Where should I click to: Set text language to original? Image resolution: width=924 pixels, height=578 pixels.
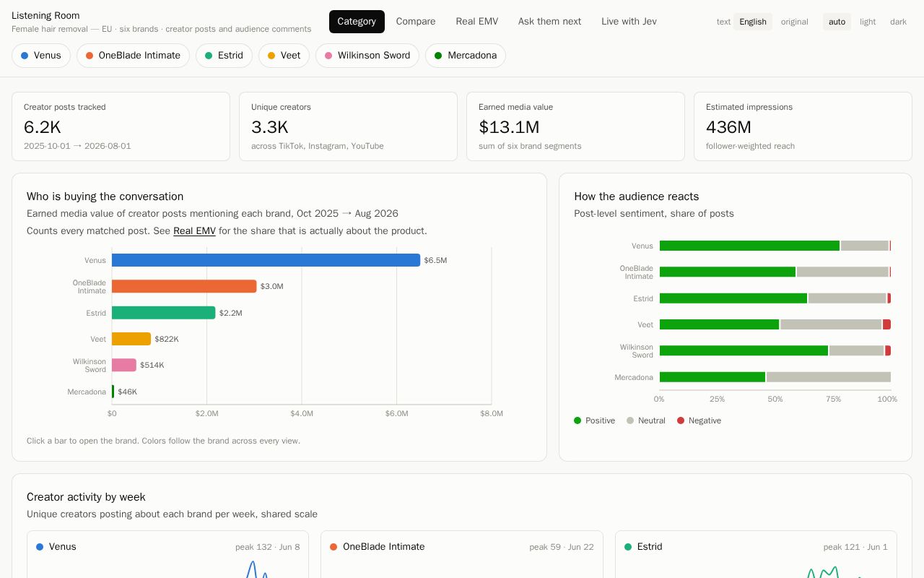(794, 22)
